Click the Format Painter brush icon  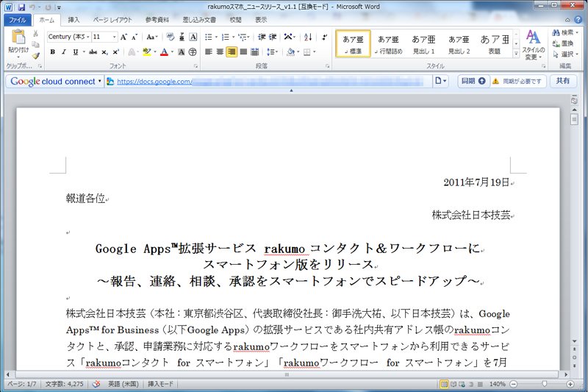click(35, 56)
